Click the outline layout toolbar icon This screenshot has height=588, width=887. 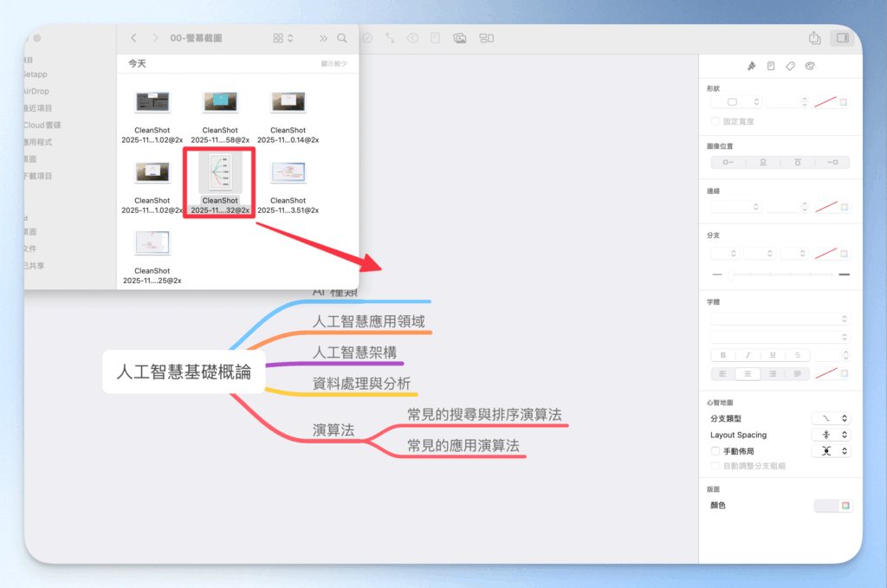[x=486, y=38]
